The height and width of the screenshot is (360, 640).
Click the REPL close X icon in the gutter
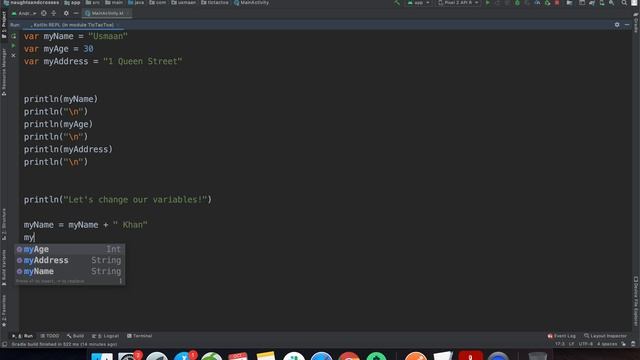pyautogui.click(x=13, y=55)
